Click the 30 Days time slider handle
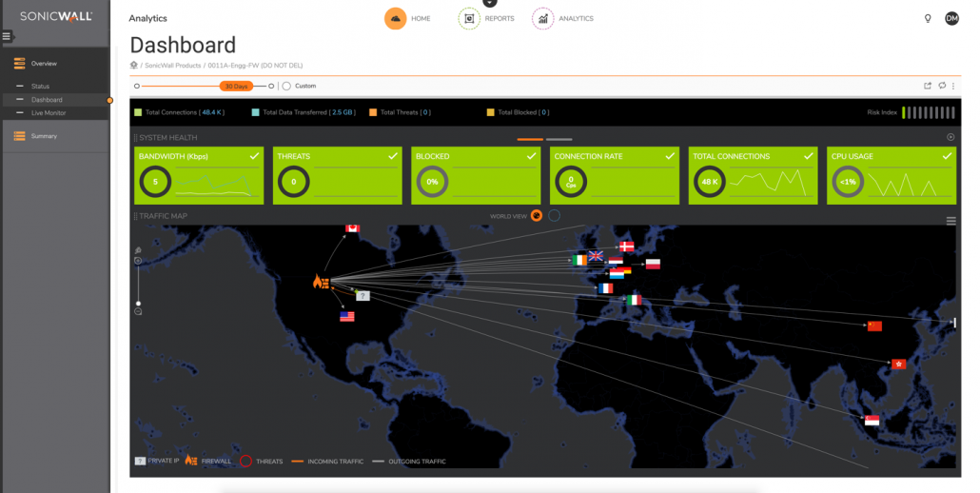The image size is (980, 493). pyautogui.click(x=236, y=87)
